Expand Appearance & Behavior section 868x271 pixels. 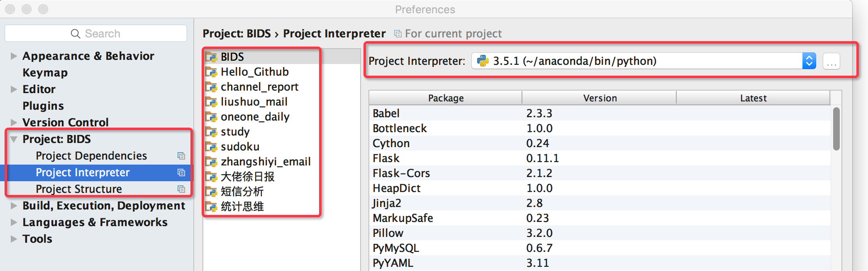pos(14,56)
